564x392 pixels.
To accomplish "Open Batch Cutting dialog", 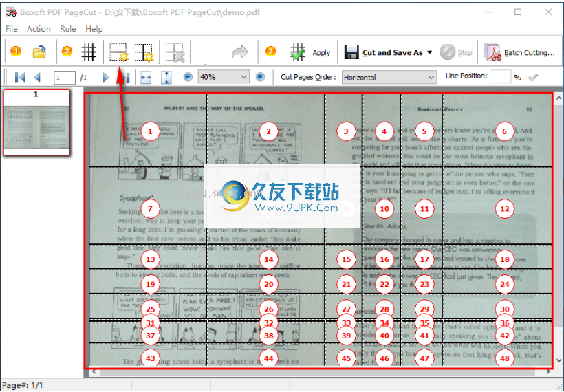I will click(x=519, y=52).
